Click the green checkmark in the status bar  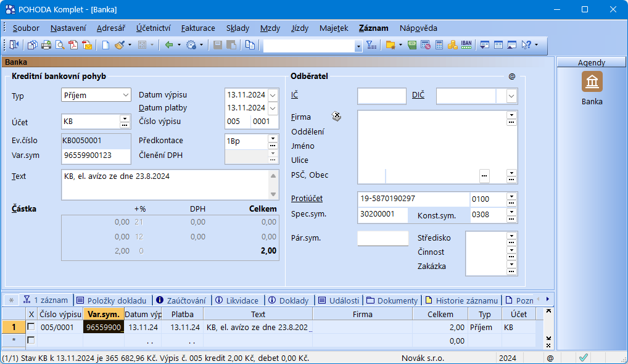tap(584, 358)
